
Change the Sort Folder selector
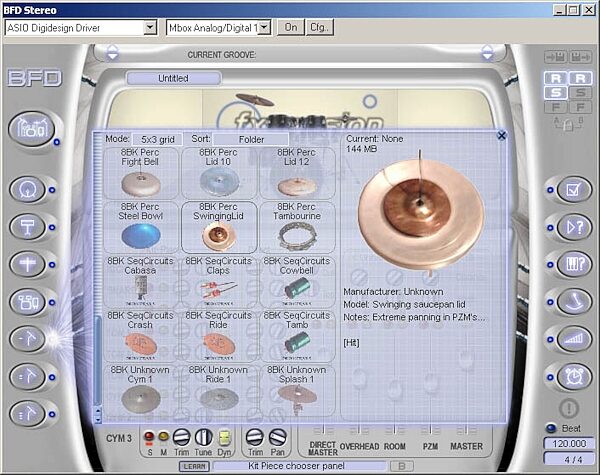(x=251, y=139)
